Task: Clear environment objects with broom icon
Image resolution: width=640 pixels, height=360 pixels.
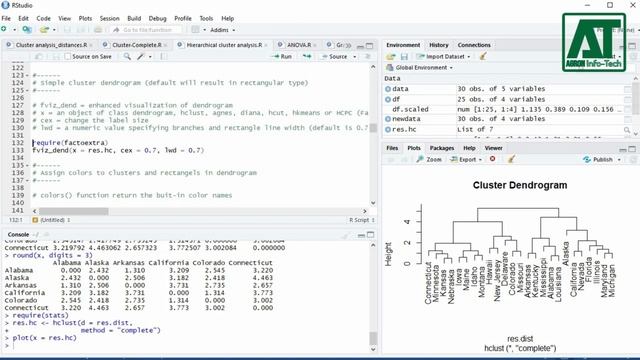Action: (483, 56)
